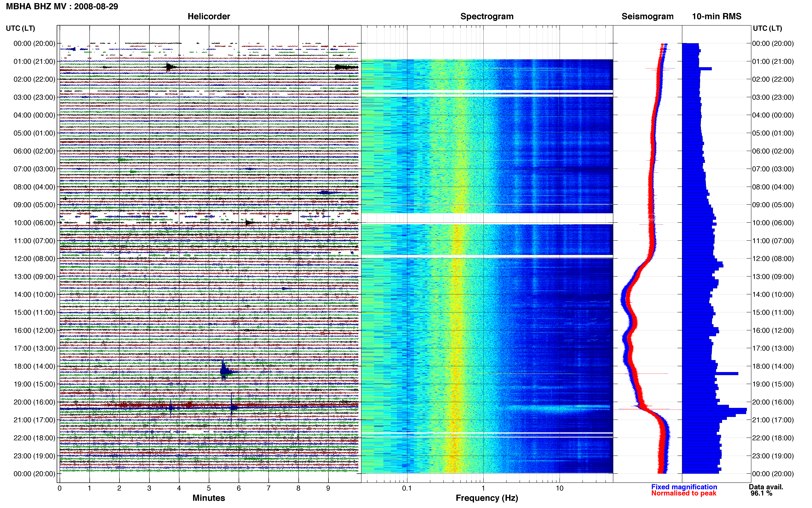This screenshot has width=812, height=508.
Task: Click the "Seismogram" panel heading
Action: pos(648,16)
